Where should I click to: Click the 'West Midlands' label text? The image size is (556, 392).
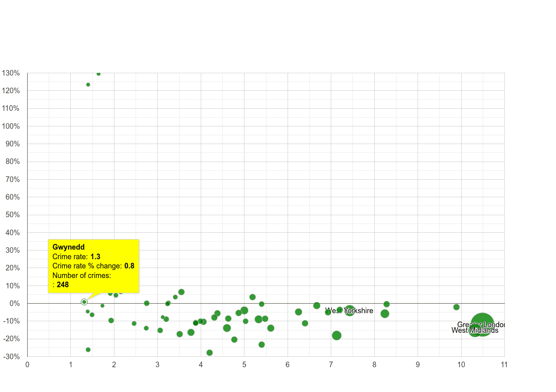point(475,330)
